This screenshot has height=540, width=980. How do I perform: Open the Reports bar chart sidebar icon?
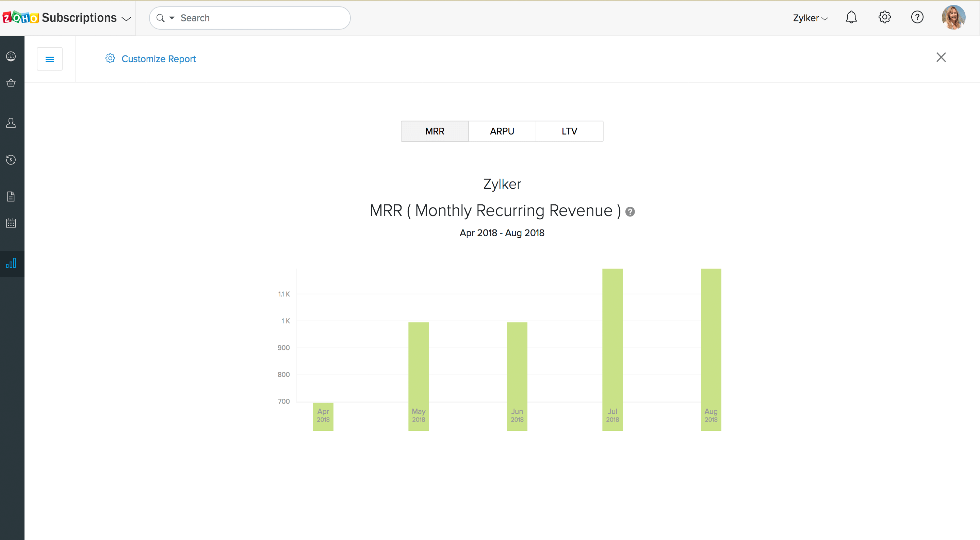coord(11,263)
